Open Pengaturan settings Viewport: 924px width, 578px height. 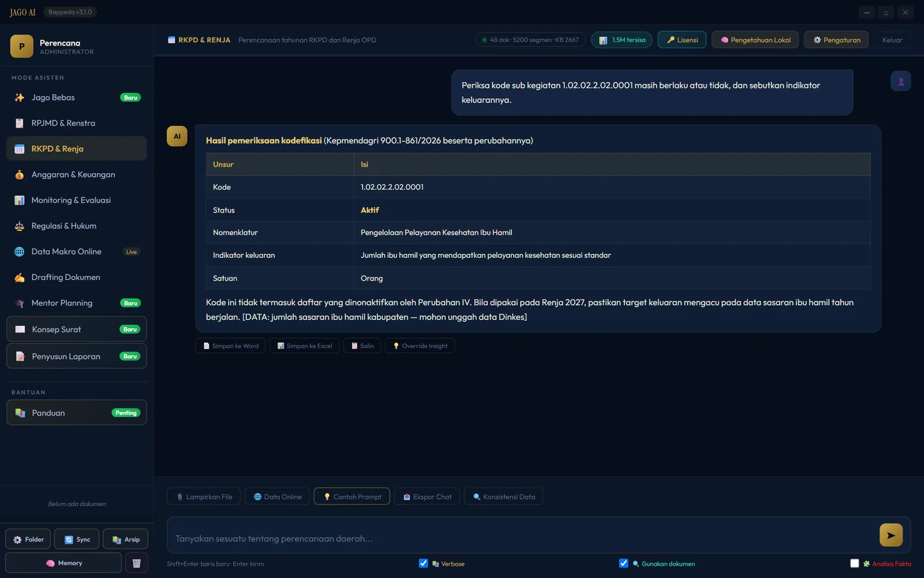(x=836, y=40)
